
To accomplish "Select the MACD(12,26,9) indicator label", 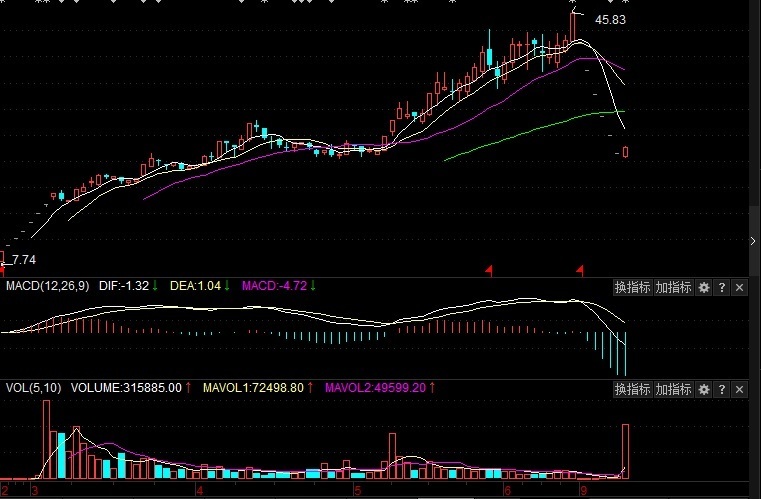I will tap(48, 286).
